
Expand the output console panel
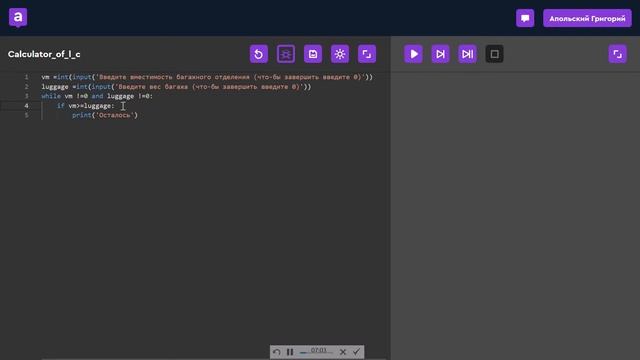[618, 54]
